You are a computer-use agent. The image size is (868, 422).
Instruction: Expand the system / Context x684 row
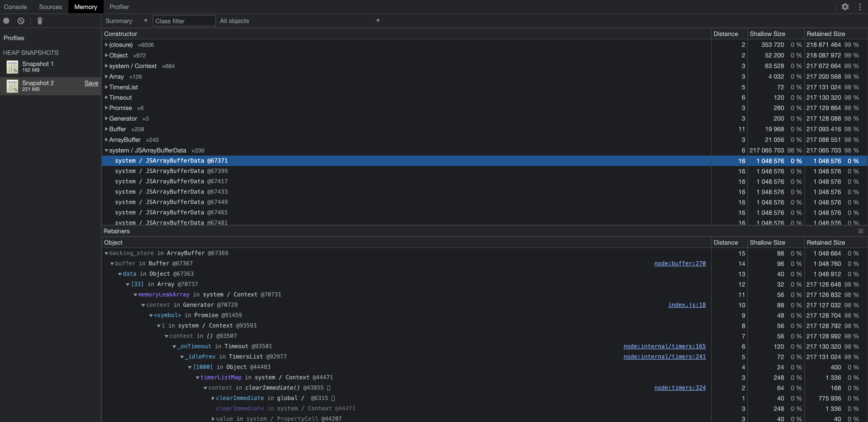[106, 66]
